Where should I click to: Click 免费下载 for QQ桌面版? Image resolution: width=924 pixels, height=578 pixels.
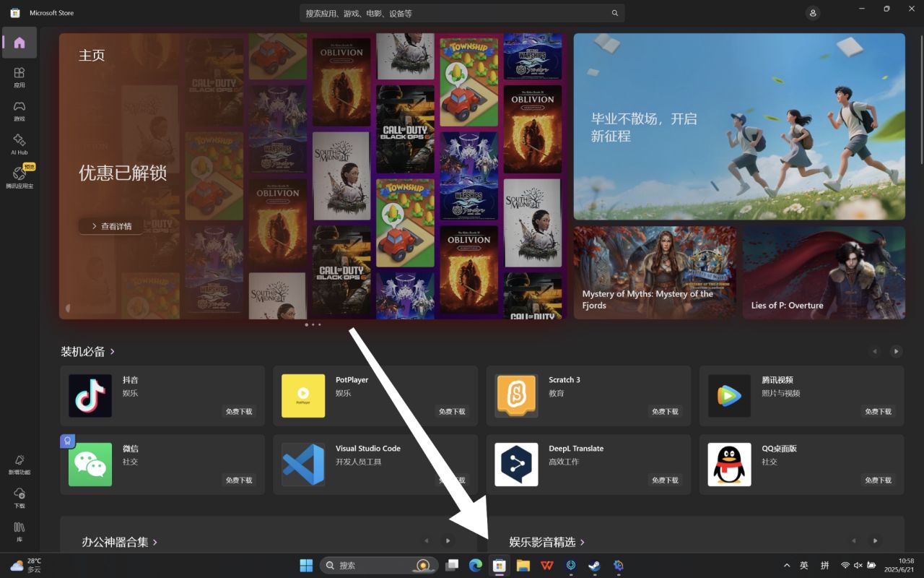(878, 480)
